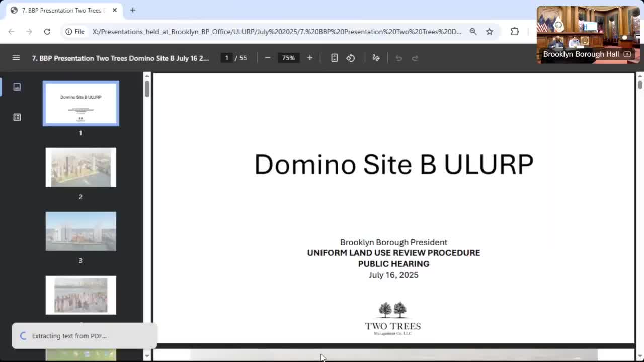
Task: Open the File info chip in address bar
Action: click(73, 31)
